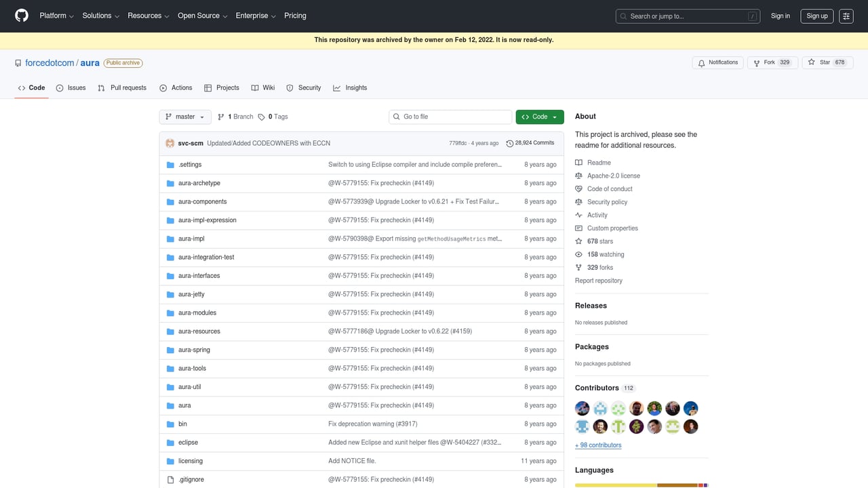Viewport: 868px width, 488px height.
Task: Click the Languages color bar
Action: (x=642, y=485)
